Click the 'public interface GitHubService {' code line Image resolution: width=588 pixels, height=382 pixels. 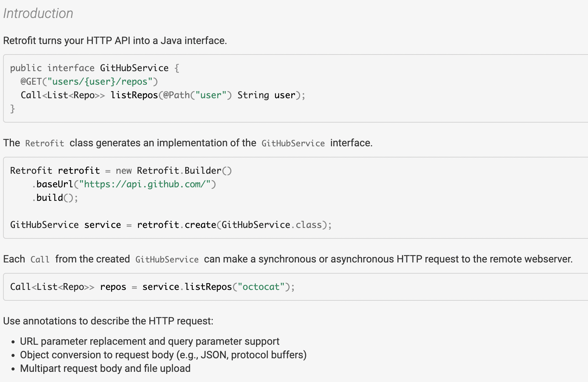[94, 68]
